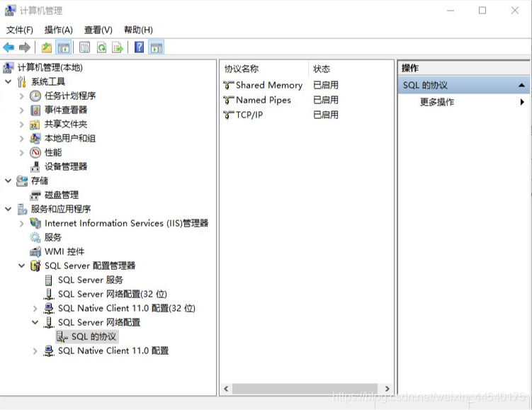Expand the 共享文件夹 node
This screenshot has width=532, height=410.
coord(22,125)
